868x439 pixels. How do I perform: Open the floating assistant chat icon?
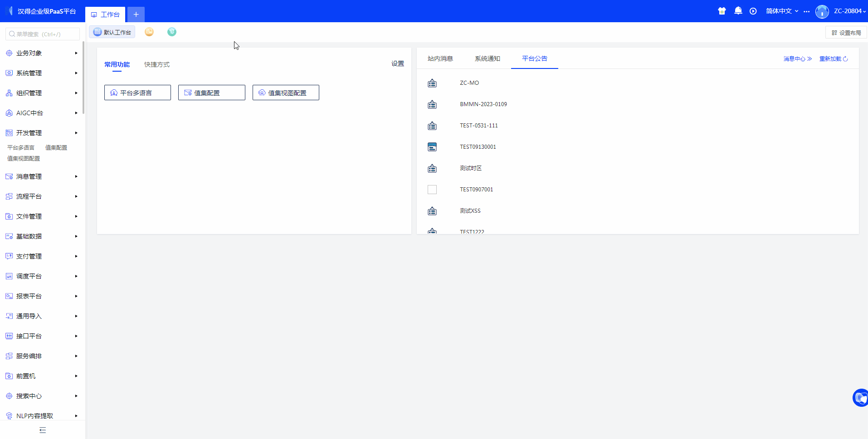point(860,398)
